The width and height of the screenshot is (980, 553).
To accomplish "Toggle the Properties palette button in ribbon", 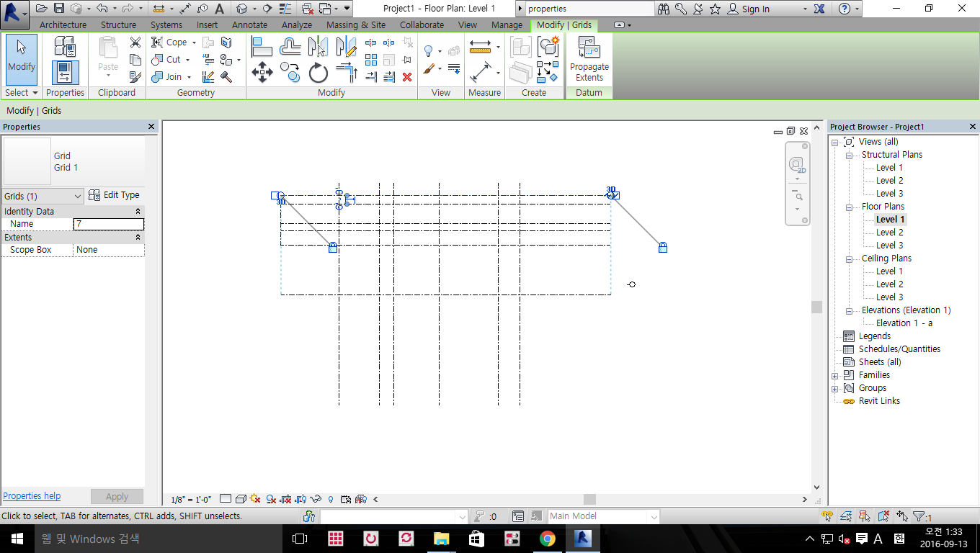I will click(65, 73).
